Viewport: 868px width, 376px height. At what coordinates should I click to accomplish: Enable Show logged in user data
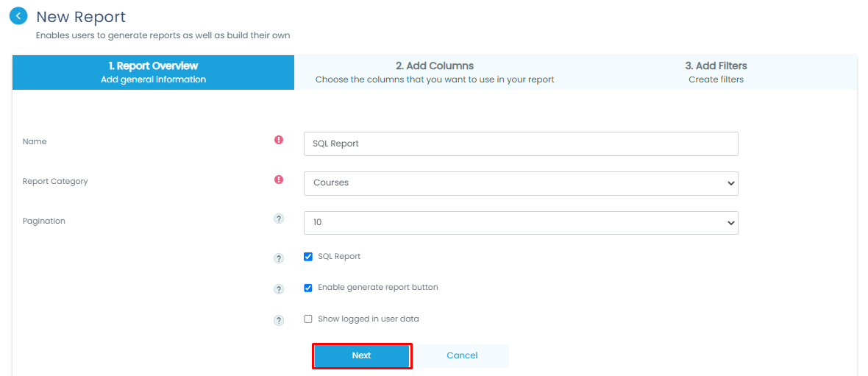[x=308, y=319]
